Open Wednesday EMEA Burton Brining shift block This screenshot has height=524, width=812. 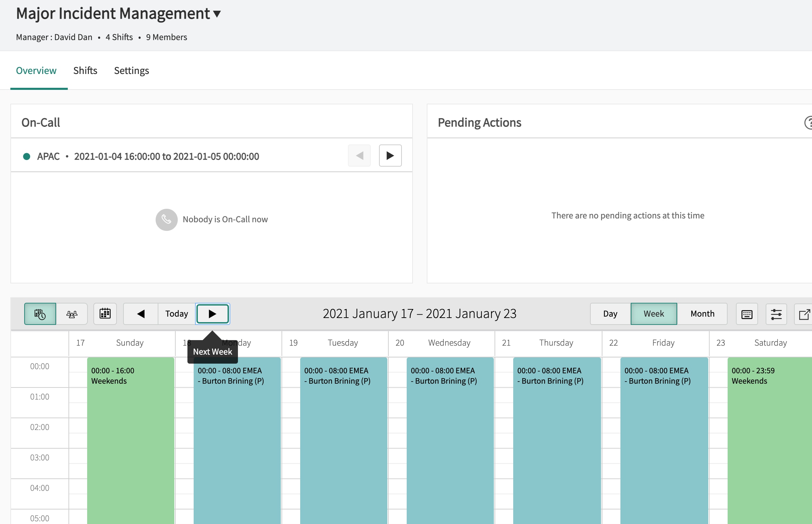pyautogui.click(x=450, y=441)
